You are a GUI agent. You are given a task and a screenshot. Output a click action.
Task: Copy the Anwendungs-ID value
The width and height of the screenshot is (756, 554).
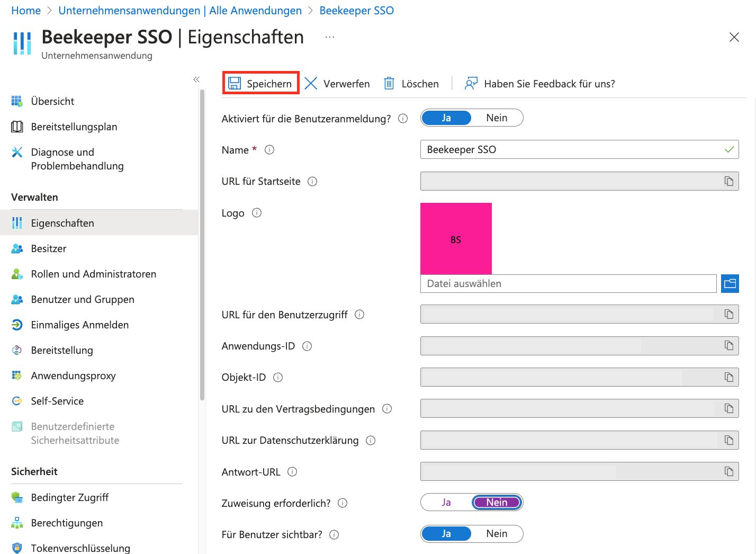[729, 345]
